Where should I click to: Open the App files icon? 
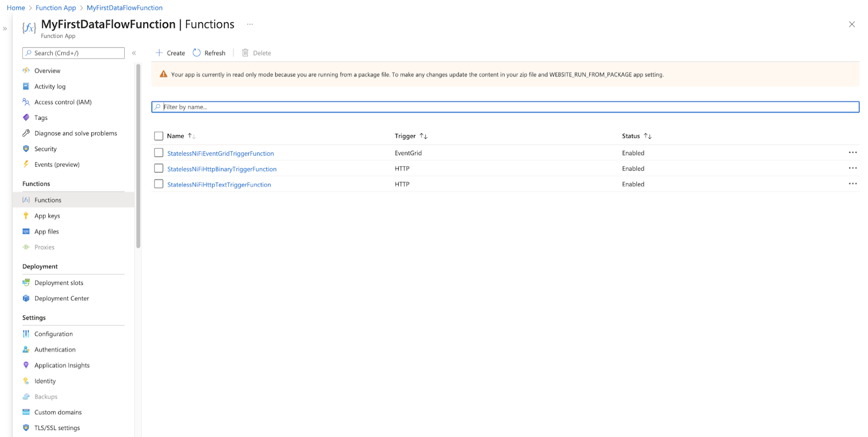(26, 232)
